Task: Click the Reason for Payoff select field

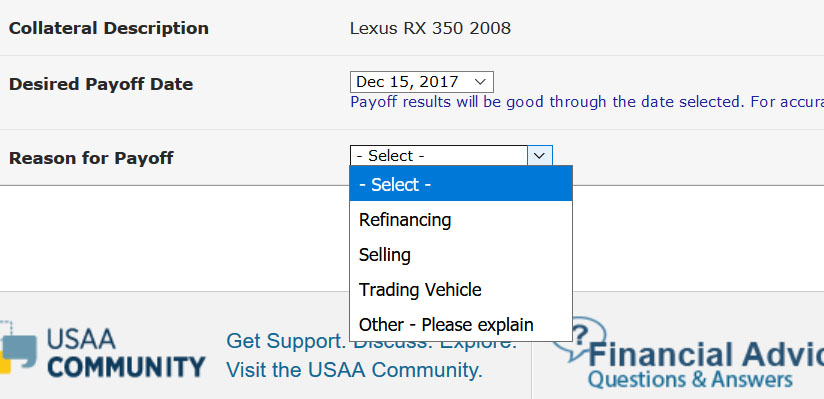Action: (451, 156)
